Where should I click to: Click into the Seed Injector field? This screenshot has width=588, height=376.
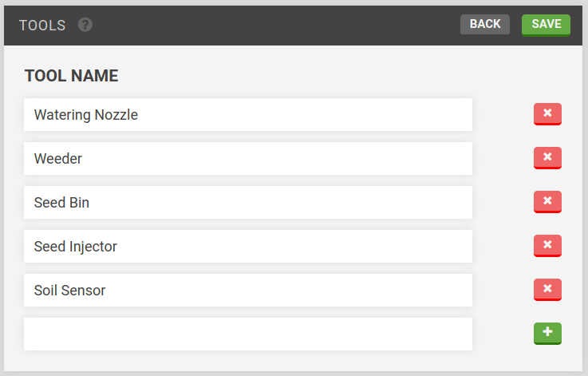pyautogui.click(x=247, y=247)
